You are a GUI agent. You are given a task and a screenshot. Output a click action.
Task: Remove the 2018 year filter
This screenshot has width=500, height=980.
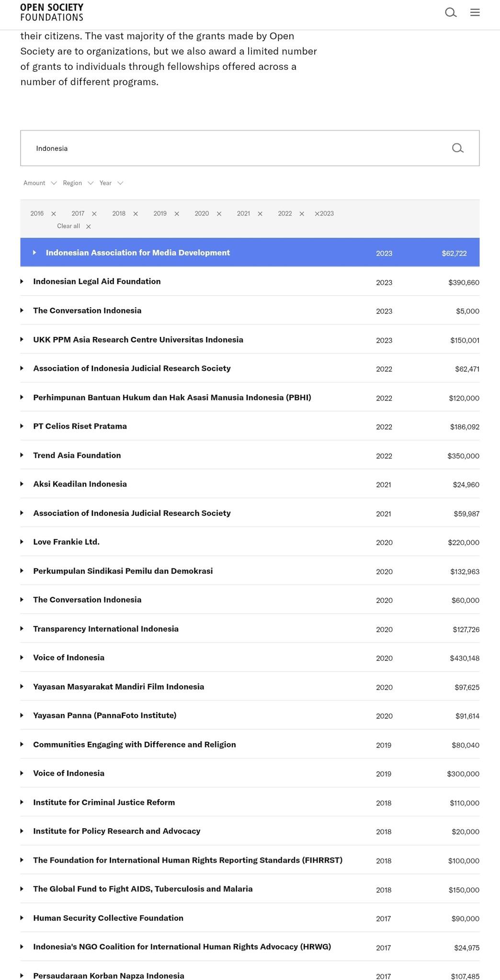[x=136, y=214]
